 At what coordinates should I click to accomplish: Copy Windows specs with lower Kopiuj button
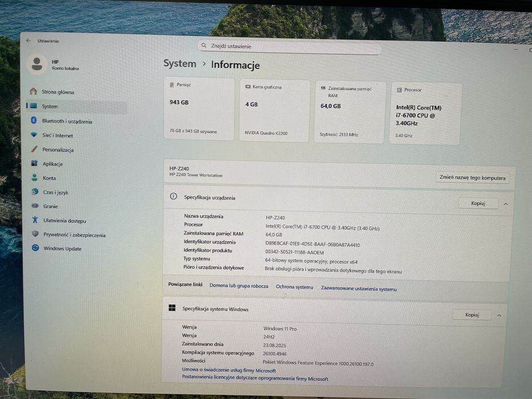472,315
